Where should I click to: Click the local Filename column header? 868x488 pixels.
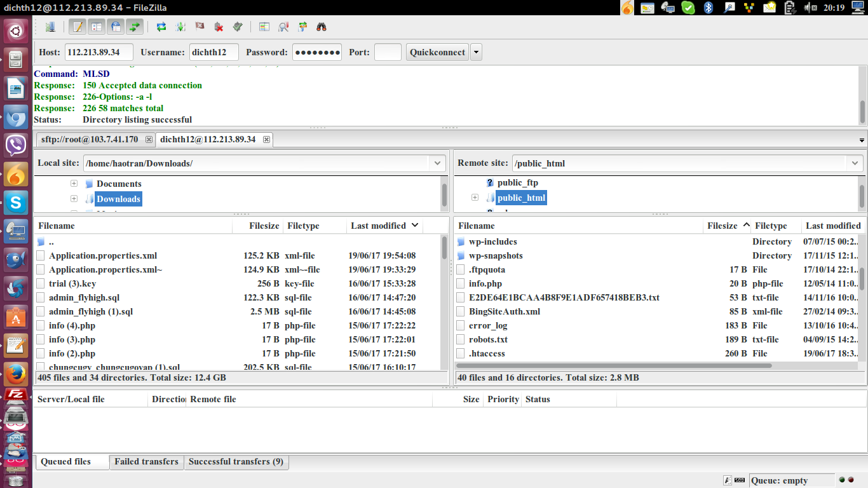click(x=133, y=226)
